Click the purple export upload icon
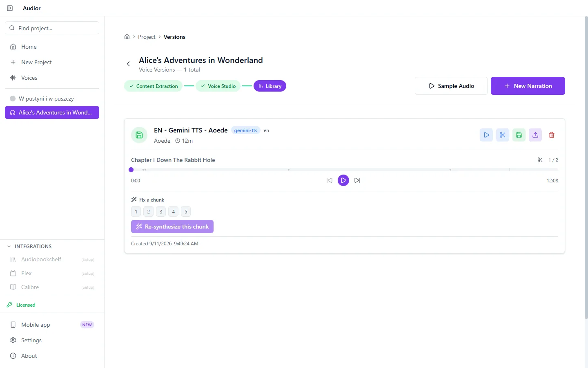 point(535,135)
